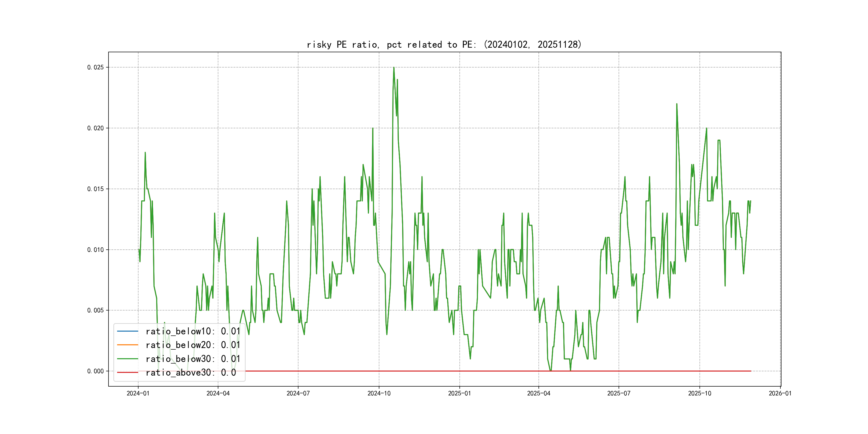Select the ratio_below20: 0.01 legend label
The height and width of the screenshot is (434, 868).
(193, 345)
